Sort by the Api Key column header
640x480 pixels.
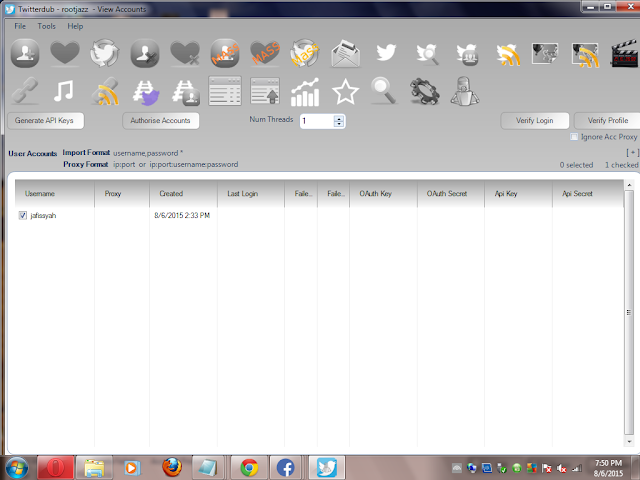(518, 193)
